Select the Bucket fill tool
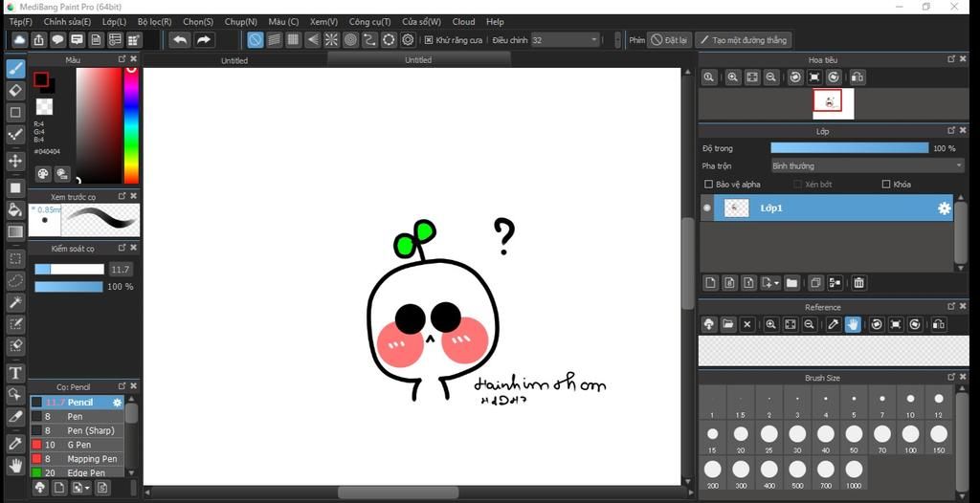This screenshot has height=503, width=980. coord(15,210)
